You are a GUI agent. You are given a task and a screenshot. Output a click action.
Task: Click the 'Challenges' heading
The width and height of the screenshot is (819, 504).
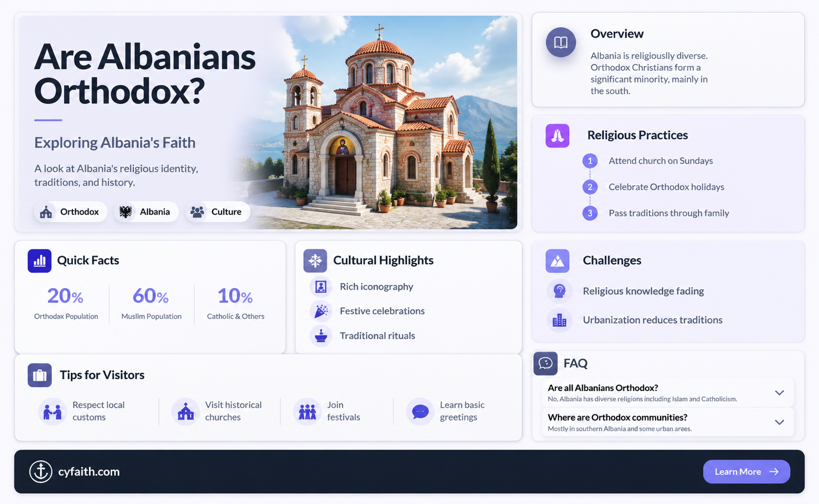612,260
